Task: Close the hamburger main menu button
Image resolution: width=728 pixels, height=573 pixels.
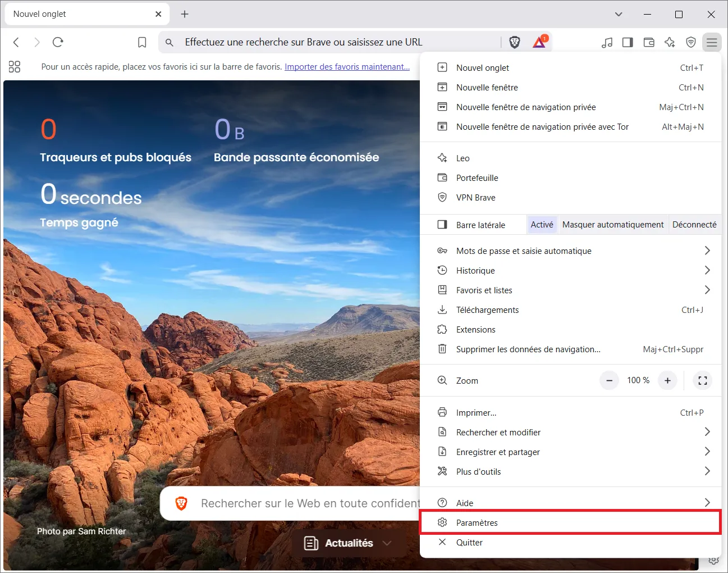Action: (x=712, y=42)
